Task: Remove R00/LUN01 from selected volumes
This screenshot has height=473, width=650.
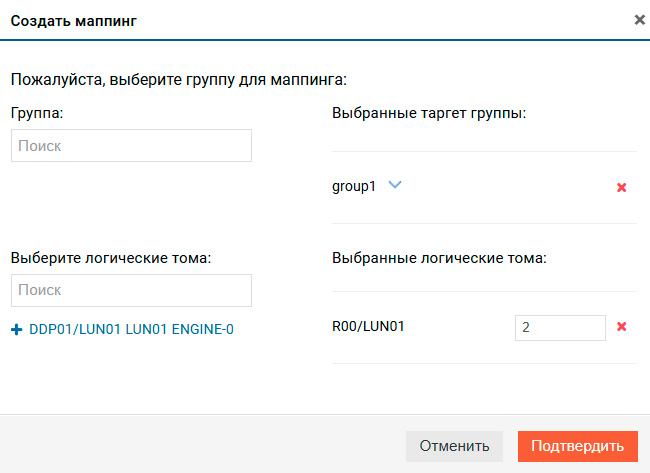Action: tap(621, 327)
